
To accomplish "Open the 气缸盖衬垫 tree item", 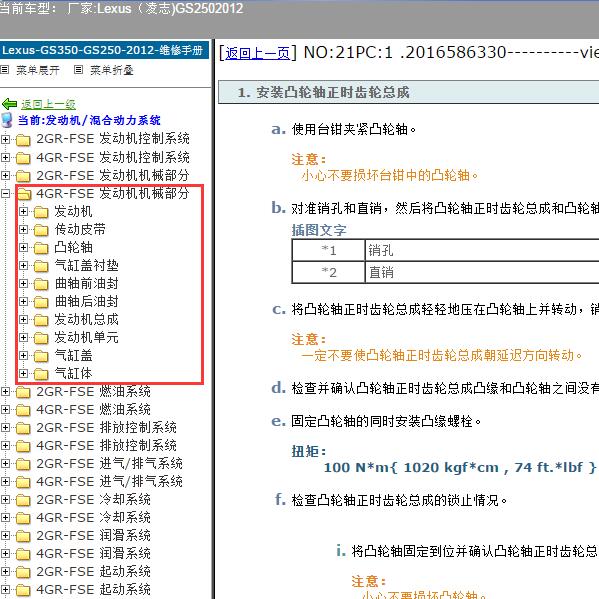I will click(x=86, y=265).
